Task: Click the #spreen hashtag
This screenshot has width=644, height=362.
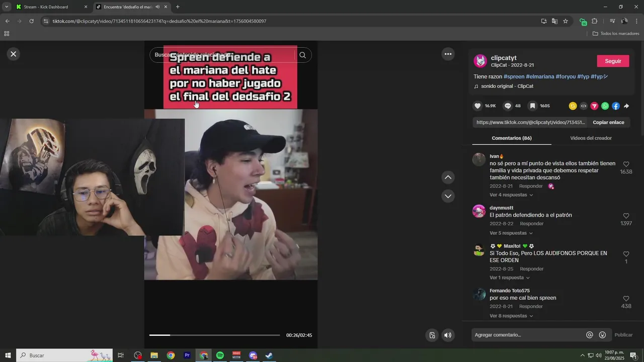Action: [514, 76]
